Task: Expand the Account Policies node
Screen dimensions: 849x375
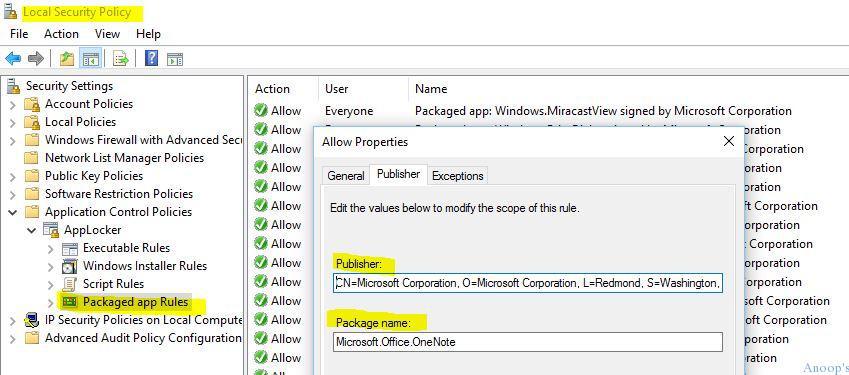Action: [13, 104]
